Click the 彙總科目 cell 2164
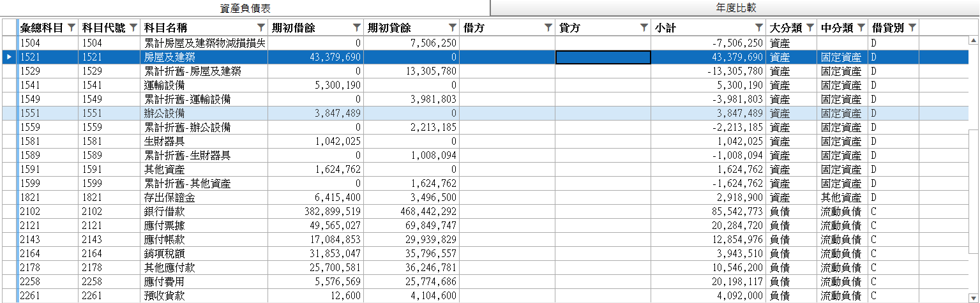980x303 pixels. point(47,254)
